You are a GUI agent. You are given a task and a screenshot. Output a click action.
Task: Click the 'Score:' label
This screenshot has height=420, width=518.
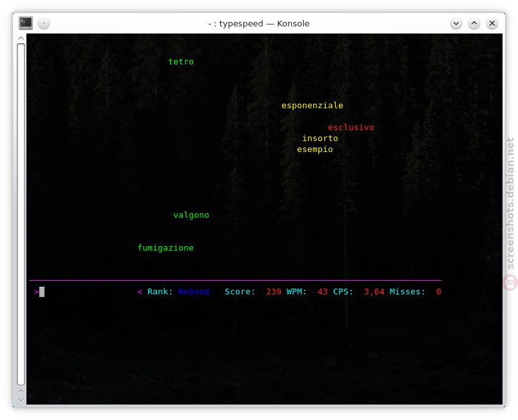click(x=240, y=292)
